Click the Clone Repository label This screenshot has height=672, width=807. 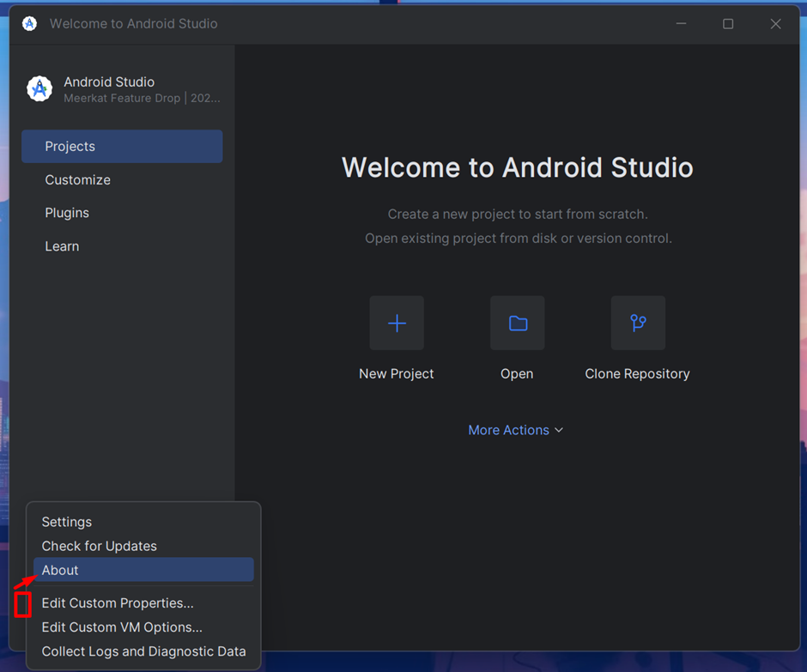coord(637,374)
